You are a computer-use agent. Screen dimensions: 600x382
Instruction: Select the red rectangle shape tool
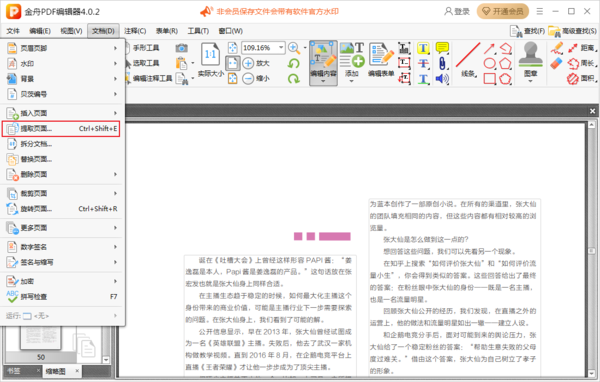pyautogui.click(x=489, y=79)
